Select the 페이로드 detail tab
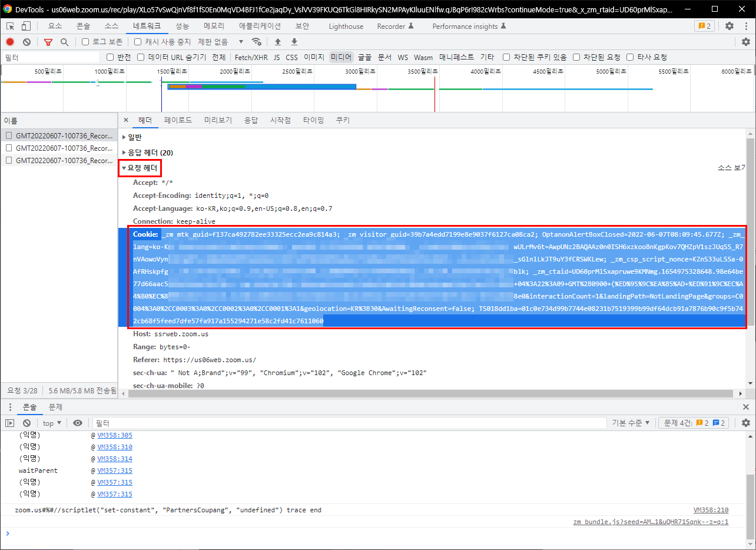 178,120
